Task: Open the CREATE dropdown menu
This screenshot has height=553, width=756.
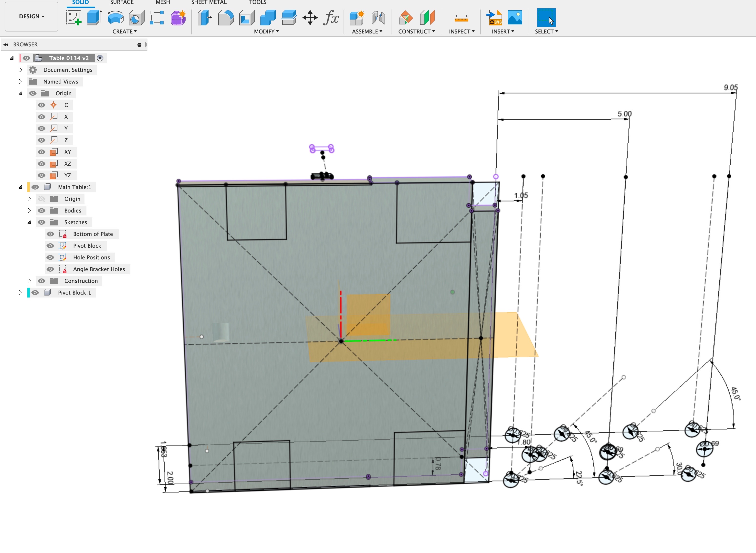Action: [x=124, y=31]
